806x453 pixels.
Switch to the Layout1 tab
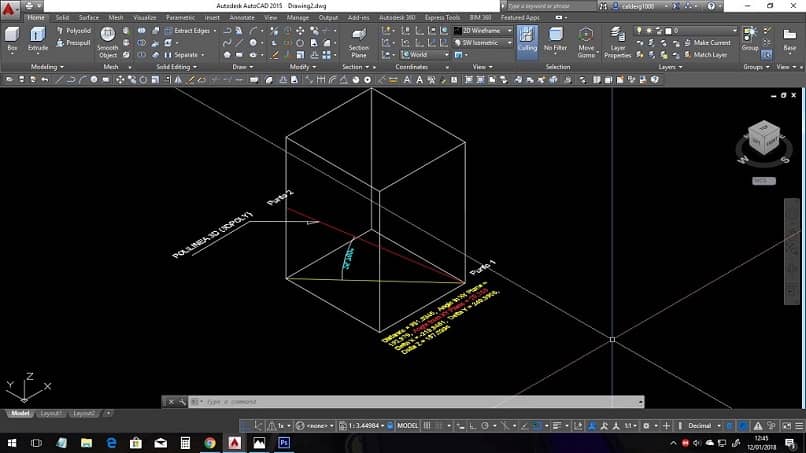click(x=50, y=413)
